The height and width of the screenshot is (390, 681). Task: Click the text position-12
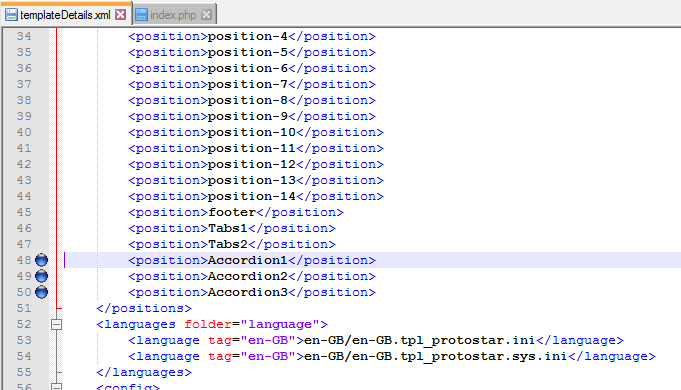click(252, 165)
